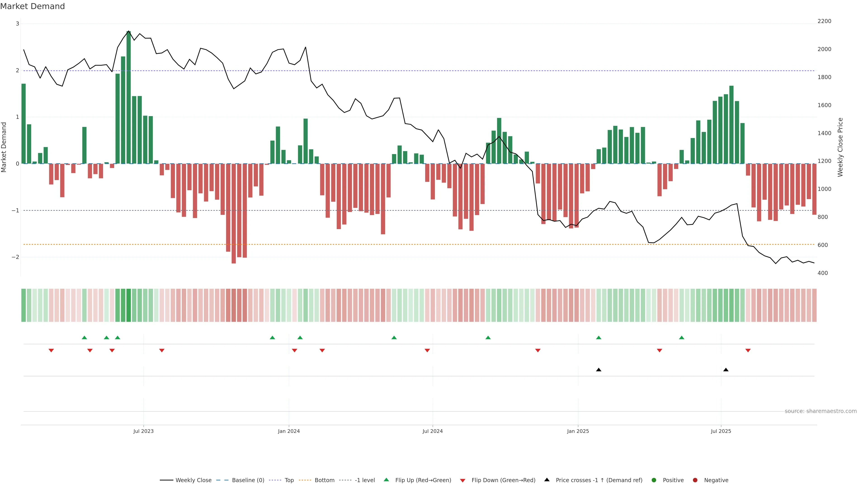Click the Weekly Close legend line
The image size is (868, 488).
click(x=166, y=480)
